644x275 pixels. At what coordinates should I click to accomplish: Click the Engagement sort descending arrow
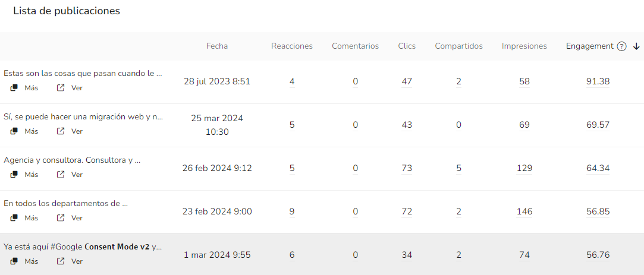[x=636, y=46]
